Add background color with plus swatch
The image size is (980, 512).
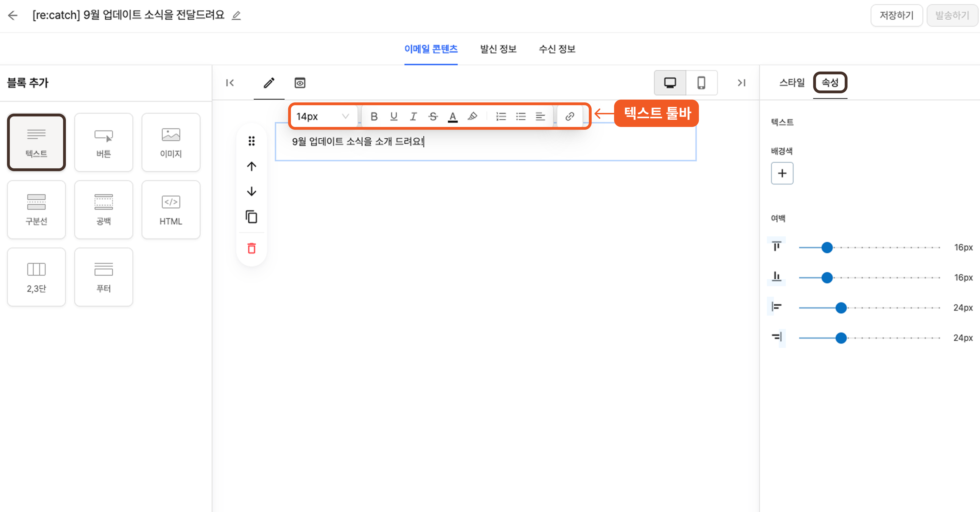point(782,173)
